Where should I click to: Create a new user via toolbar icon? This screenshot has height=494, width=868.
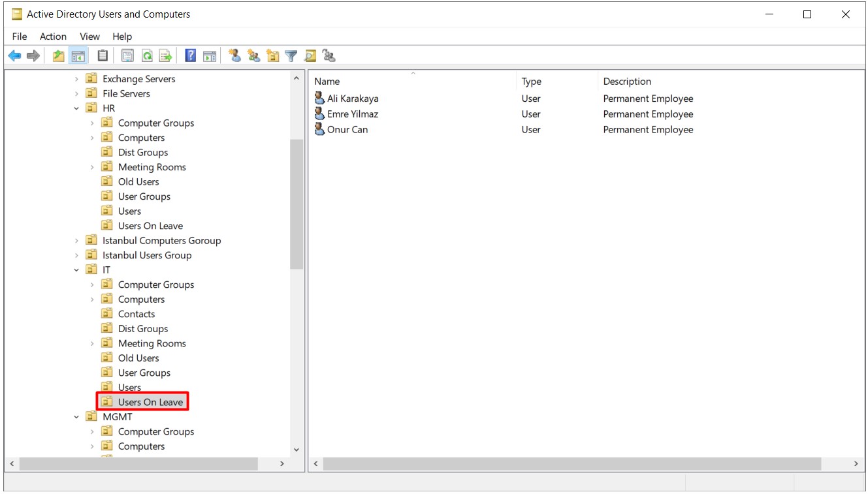click(x=235, y=56)
